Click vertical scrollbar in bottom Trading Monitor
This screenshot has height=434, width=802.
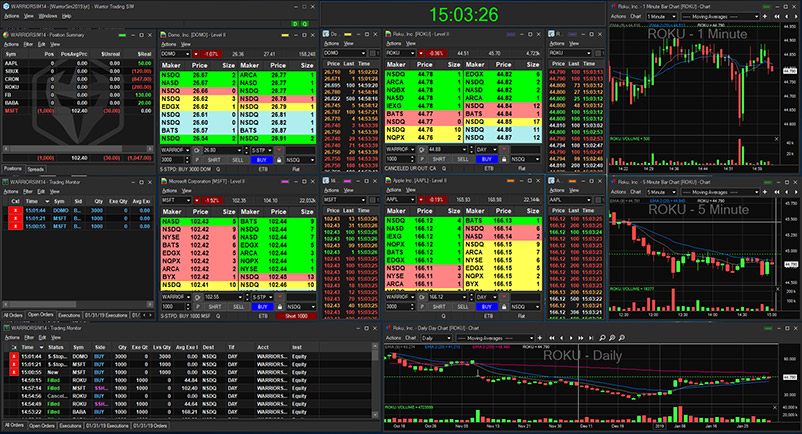[375, 380]
